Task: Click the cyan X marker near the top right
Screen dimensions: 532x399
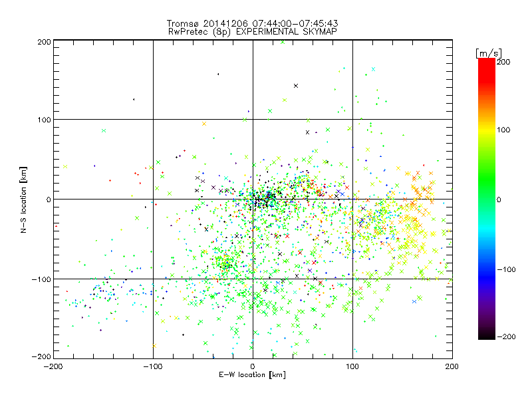Action: point(373,69)
